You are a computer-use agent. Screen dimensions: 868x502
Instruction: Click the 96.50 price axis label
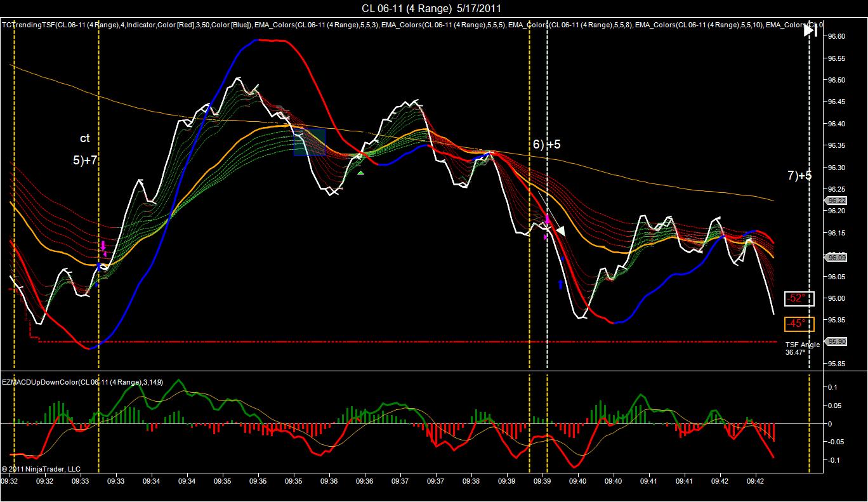pos(837,81)
